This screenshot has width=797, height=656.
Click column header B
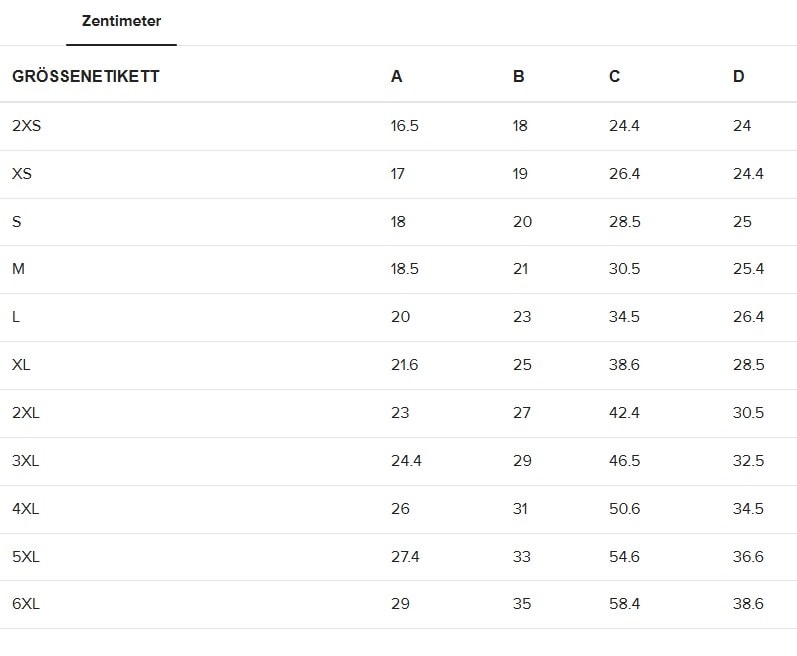coord(518,77)
